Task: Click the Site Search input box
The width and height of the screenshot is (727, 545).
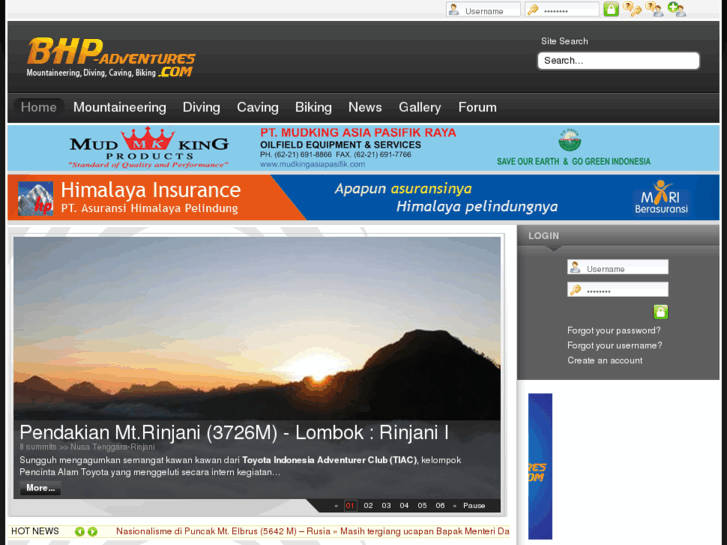Action: pyautogui.click(x=618, y=61)
